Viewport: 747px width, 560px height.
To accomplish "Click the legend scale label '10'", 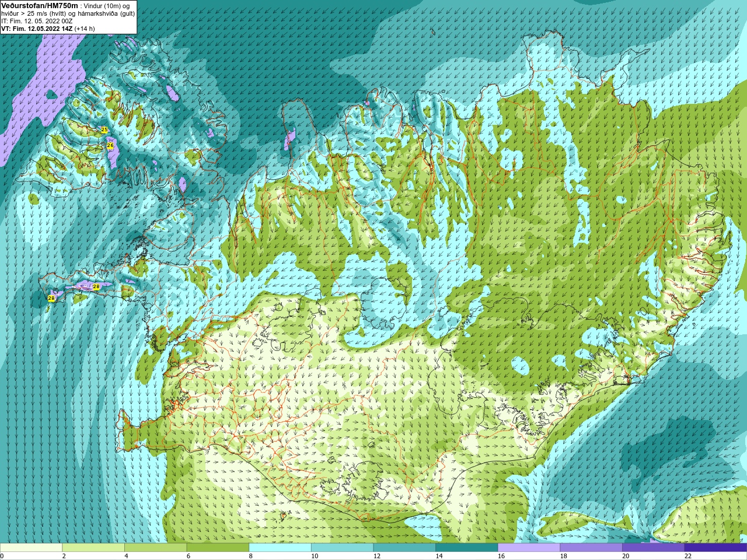I will click(x=315, y=556).
